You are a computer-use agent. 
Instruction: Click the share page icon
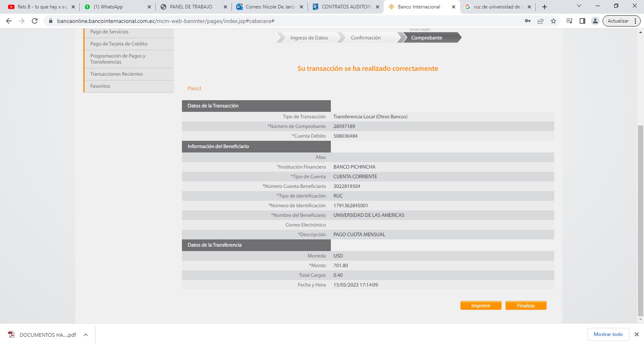click(x=541, y=21)
